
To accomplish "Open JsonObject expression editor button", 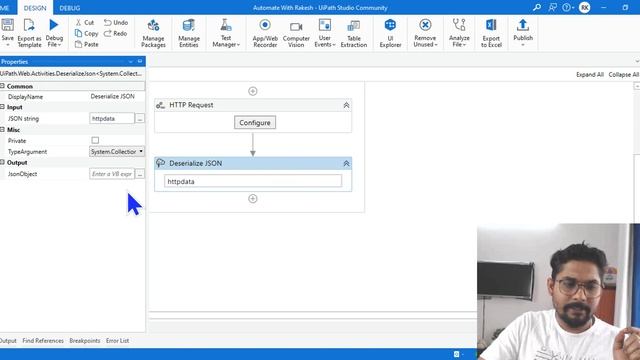I will pyautogui.click(x=140, y=174).
